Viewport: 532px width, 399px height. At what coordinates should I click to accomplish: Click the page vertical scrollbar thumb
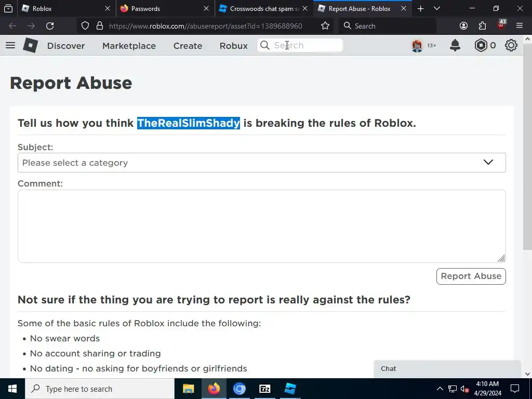coord(527,146)
